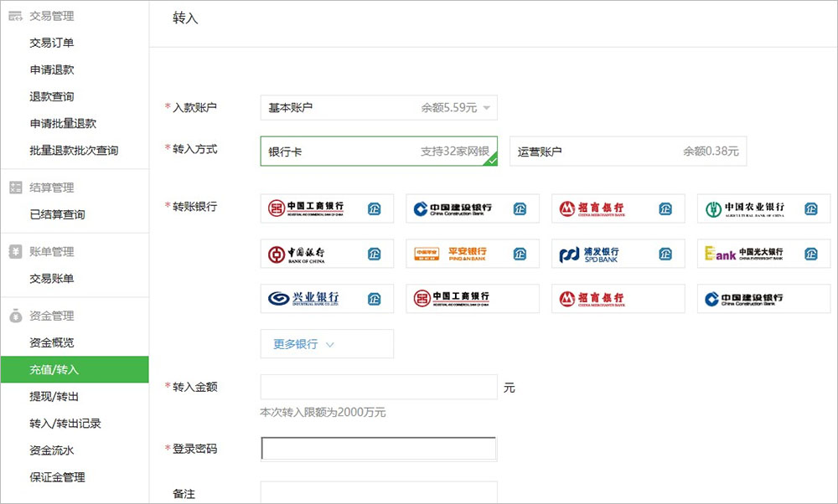Click the 转入 page title
Viewport: 838px width, 504px height.
[185, 18]
